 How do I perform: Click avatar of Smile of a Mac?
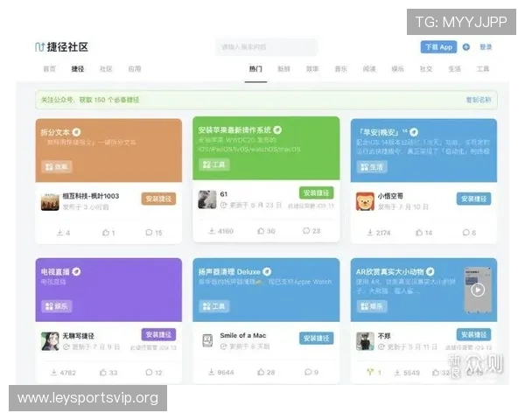click(x=207, y=341)
